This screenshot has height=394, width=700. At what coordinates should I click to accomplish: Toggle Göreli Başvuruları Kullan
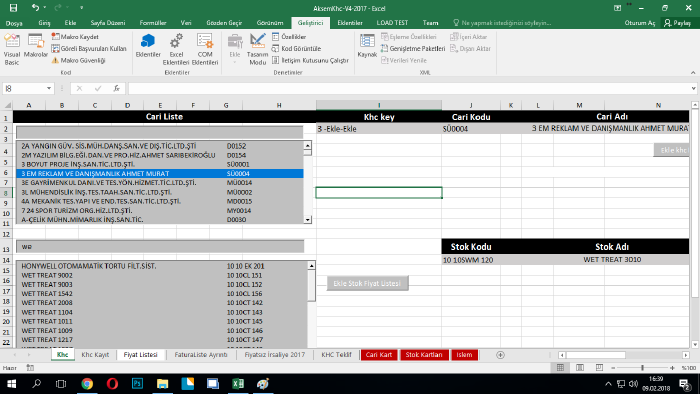point(89,48)
